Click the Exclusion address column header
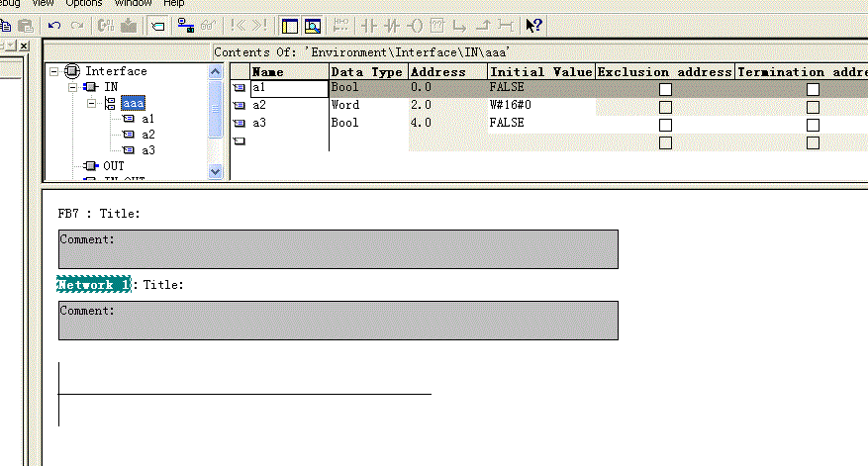This screenshot has width=868, height=466. (665, 72)
